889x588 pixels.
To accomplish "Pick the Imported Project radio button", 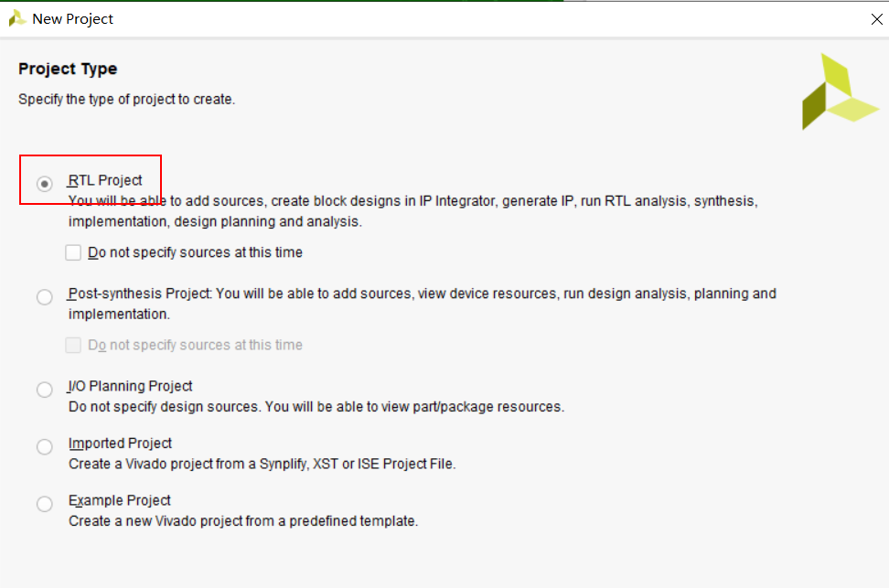I will pyautogui.click(x=44, y=447).
